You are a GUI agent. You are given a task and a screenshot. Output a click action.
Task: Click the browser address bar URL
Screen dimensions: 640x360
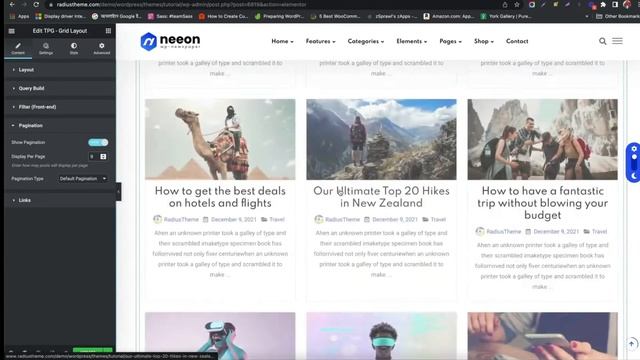(182, 4)
